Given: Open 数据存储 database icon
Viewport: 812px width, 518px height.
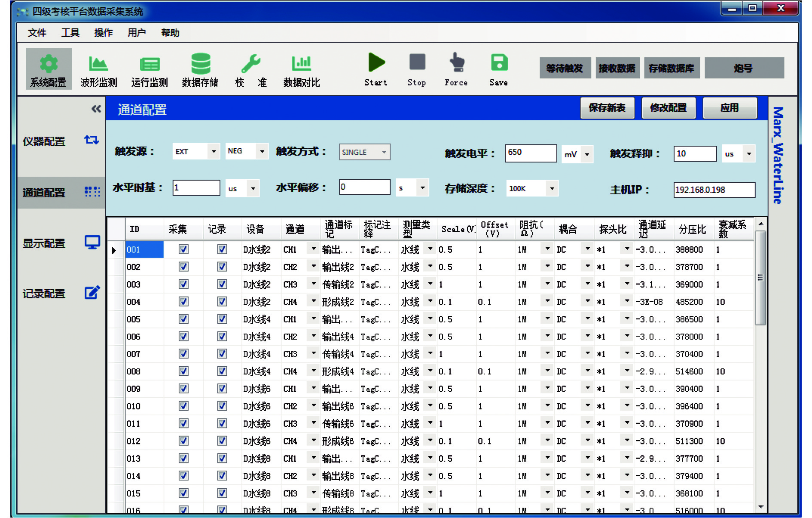Looking at the screenshot, I should coord(201,64).
